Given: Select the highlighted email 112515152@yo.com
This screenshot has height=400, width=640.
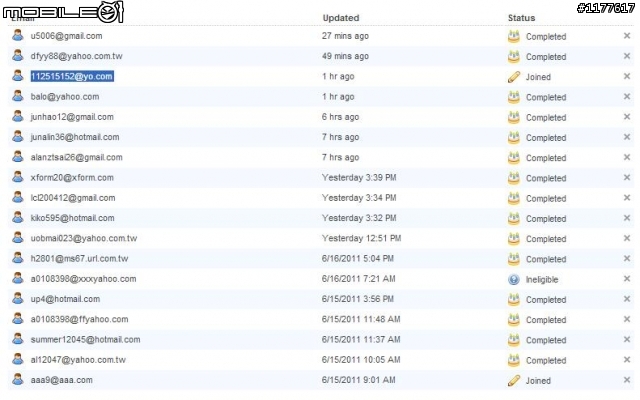Looking at the screenshot, I should (72, 76).
